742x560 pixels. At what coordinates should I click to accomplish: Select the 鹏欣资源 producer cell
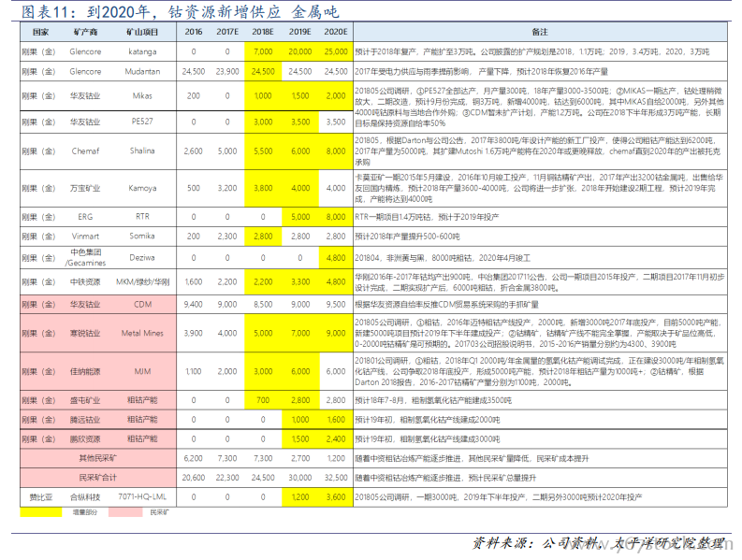[86, 438]
